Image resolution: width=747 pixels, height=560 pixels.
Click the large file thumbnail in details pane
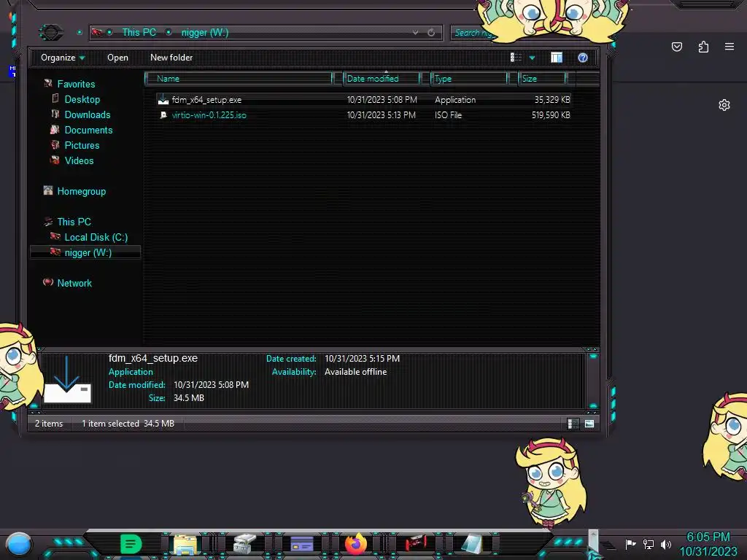click(x=66, y=379)
